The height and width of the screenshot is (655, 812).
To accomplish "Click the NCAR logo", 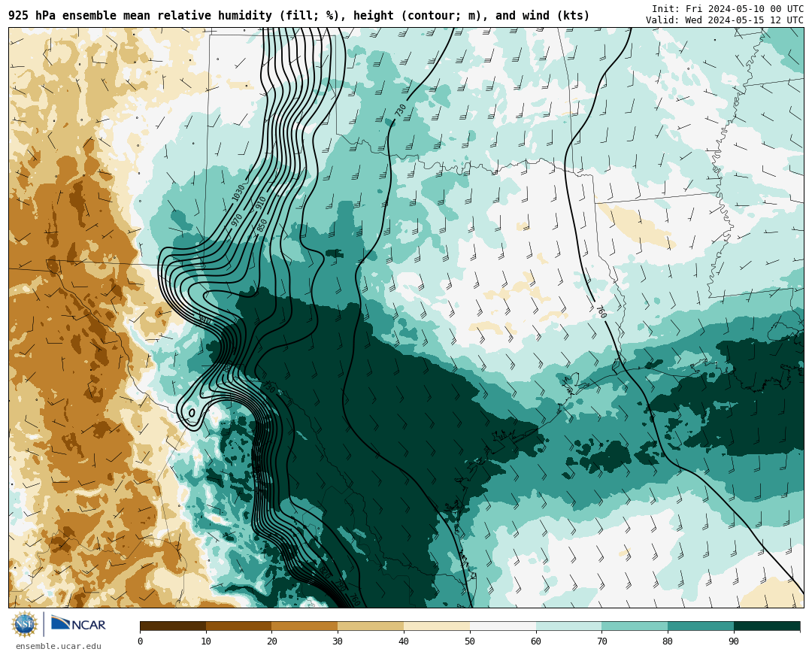I will (x=78, y=623).
